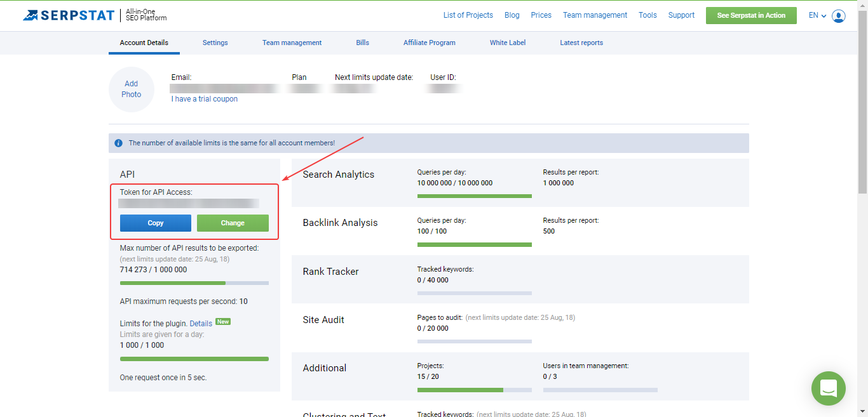Click the Rank Tracker tracked keywords bar
The width and height of the screenshot is (868, 417).
(x=475, y=293)
